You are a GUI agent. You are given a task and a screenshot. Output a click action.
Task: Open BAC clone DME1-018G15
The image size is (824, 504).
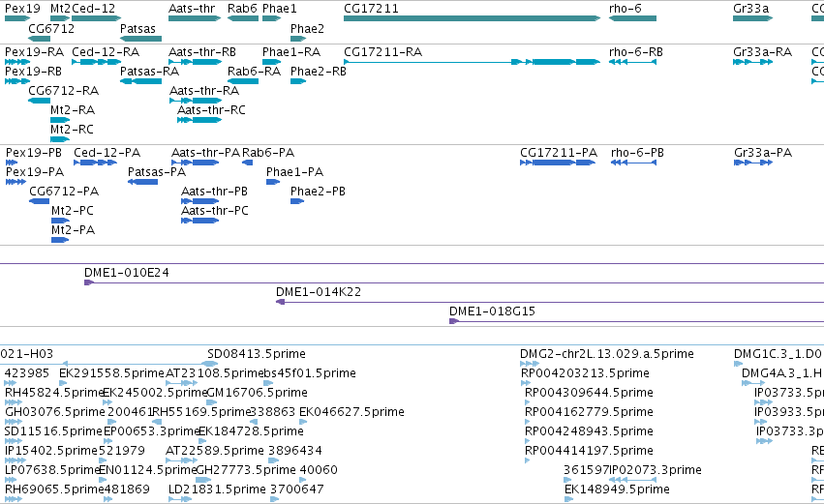point(636,321)
